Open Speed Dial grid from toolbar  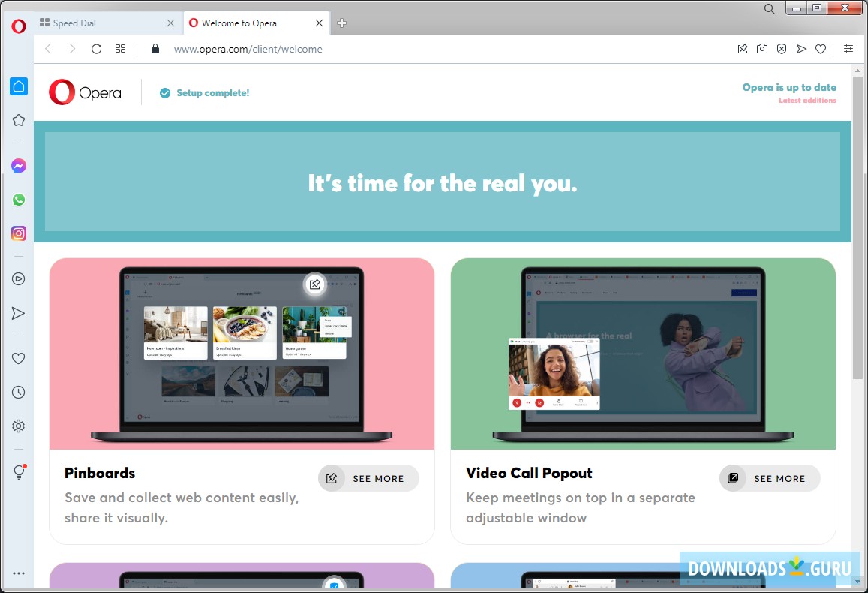(120, 49)
